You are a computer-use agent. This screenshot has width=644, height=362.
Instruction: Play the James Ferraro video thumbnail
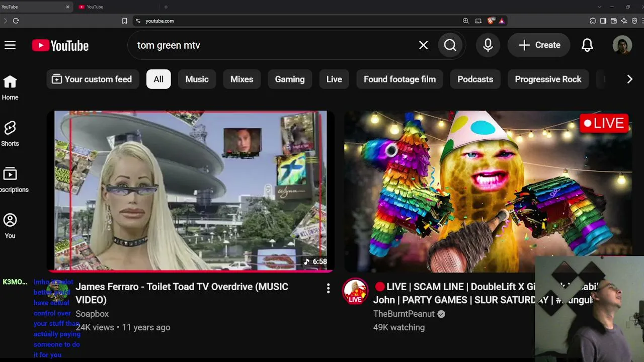pyautogui.click(x=191, y=191)
